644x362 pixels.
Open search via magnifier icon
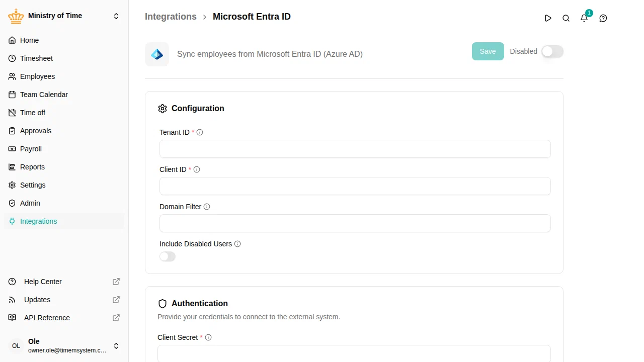[x=566, y=18]
